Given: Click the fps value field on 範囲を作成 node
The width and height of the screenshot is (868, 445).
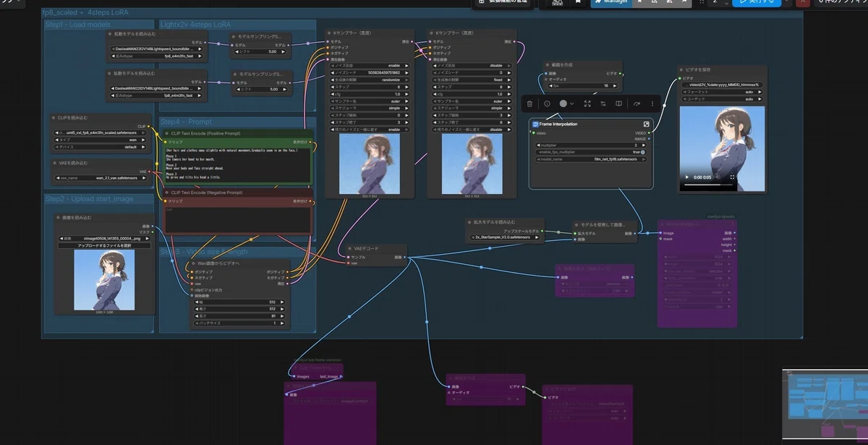Looking at the screenshot, I should 584,85.
